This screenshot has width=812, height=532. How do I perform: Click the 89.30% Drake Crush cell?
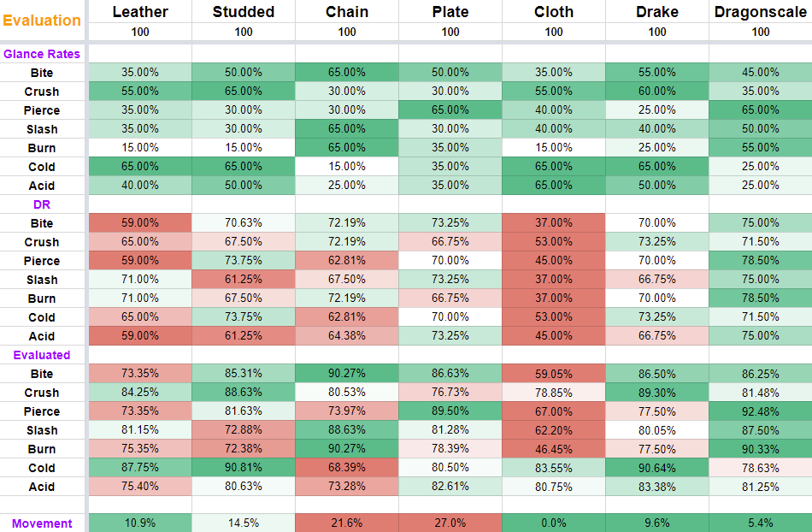tap(657, 393)
